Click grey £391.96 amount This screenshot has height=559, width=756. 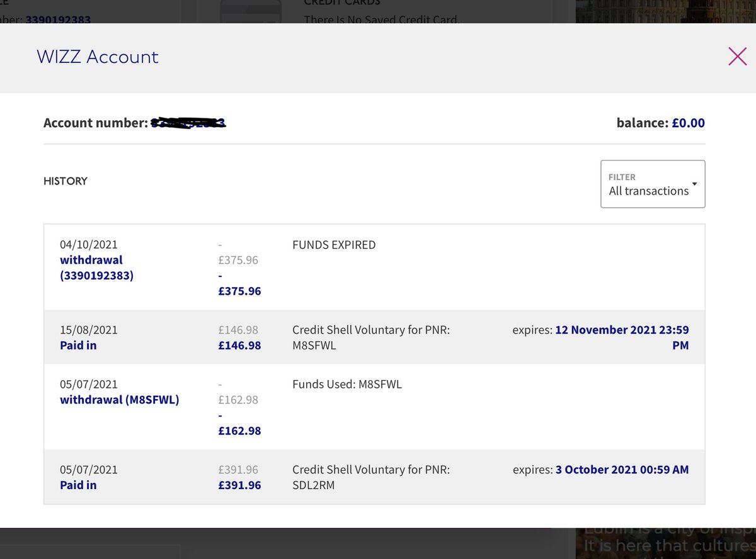[x=238, y=470]
